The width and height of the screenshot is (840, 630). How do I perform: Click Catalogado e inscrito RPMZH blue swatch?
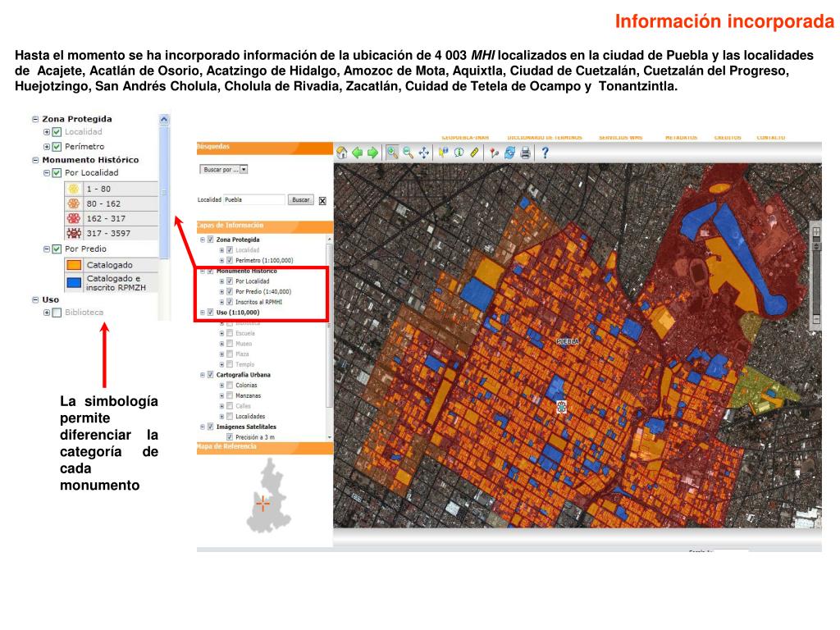pyautogui.click(x=74, y=282)
